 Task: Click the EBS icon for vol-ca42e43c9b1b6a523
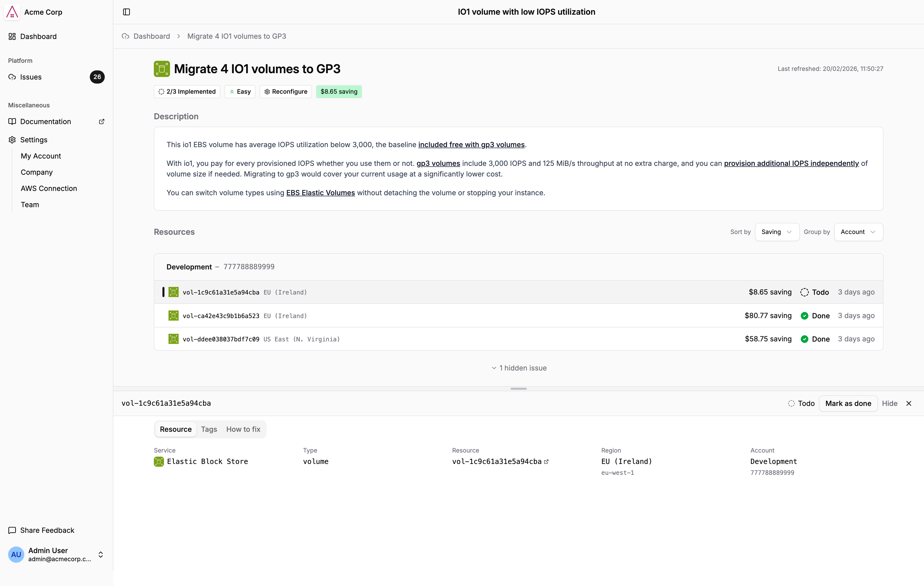click(174, 316)
